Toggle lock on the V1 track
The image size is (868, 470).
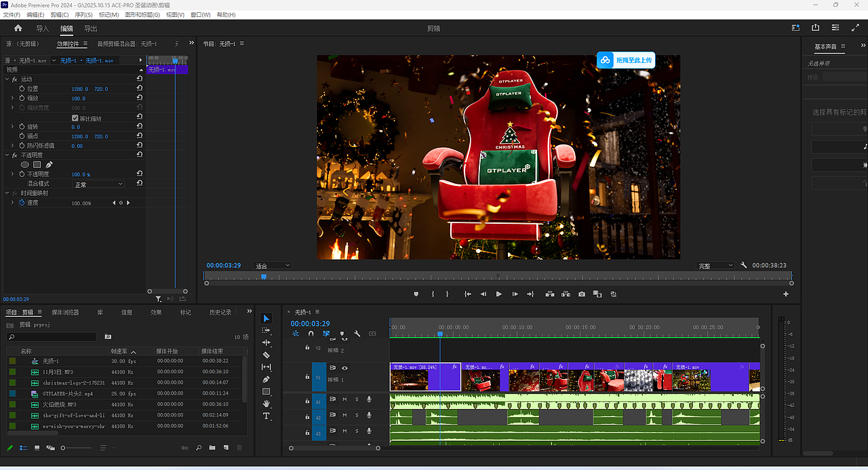point(307,377)
